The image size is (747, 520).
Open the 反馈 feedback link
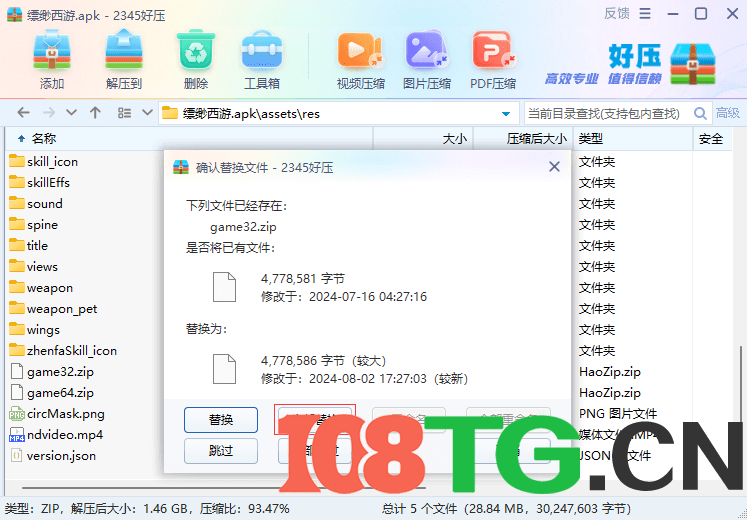[x=616, y=13]
